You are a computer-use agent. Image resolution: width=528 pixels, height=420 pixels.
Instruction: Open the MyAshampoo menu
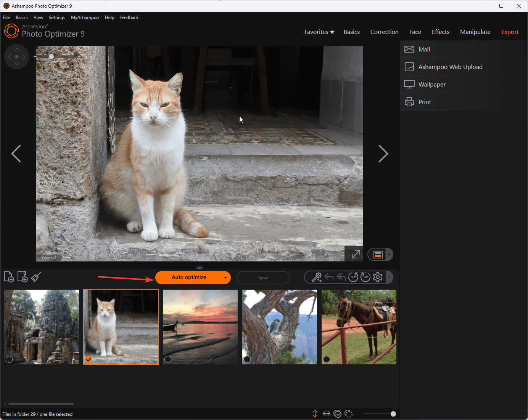[85, 18]
